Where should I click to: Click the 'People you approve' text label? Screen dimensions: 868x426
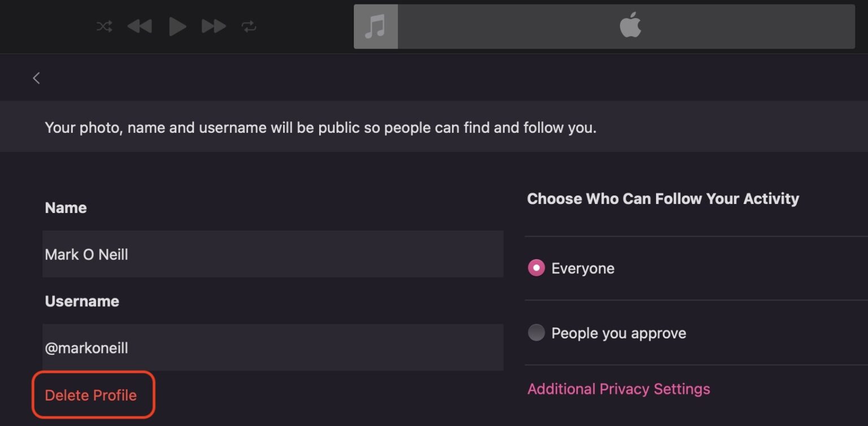pos(618,333)
